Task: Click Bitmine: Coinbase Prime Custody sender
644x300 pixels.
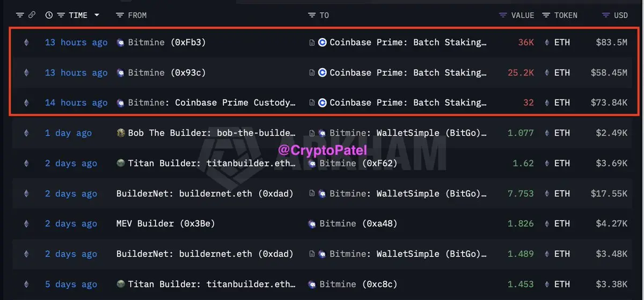Action: (x=211, y=103)
